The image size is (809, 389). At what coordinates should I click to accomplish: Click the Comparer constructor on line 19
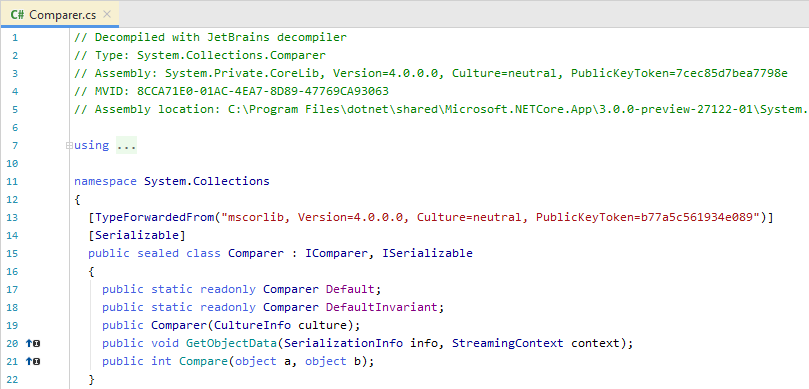pos(179,325)
